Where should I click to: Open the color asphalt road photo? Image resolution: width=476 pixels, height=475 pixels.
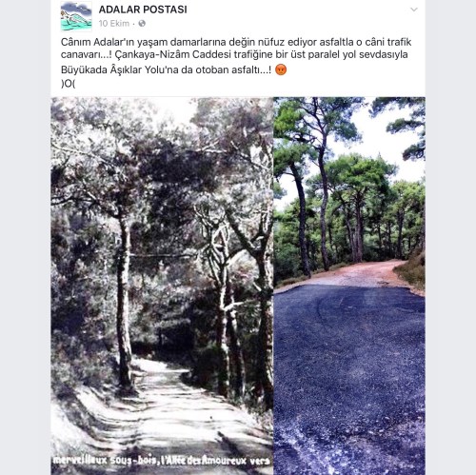click(349, 286)
